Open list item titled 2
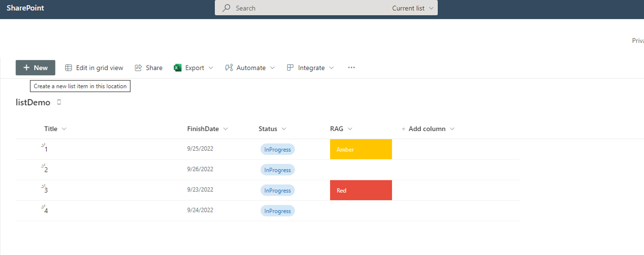Image resolution: width=644 pixels, height=255 pixels. pyautogui.click(x=46, y=170)
